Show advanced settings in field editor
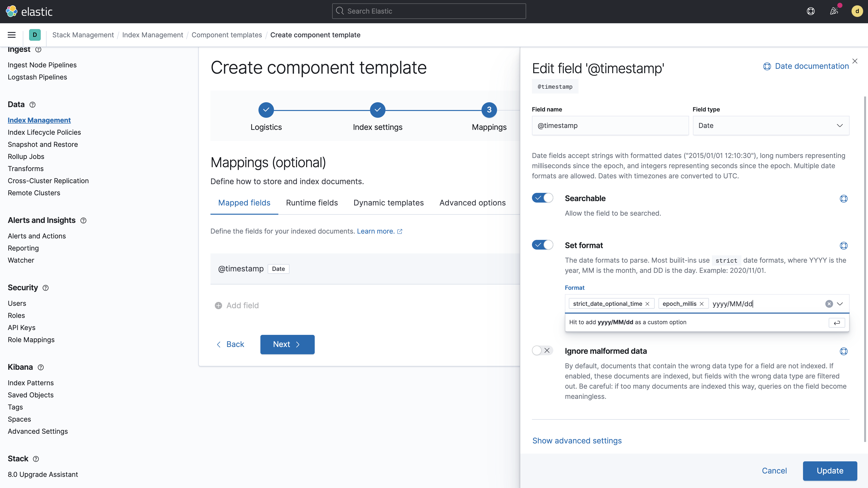Viewport: 868px width, 488px height. tap(577, 441)
